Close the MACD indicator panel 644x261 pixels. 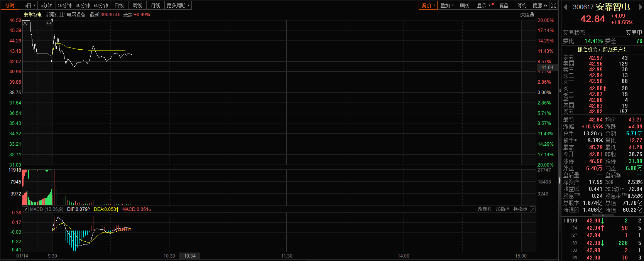click(532, 209)
